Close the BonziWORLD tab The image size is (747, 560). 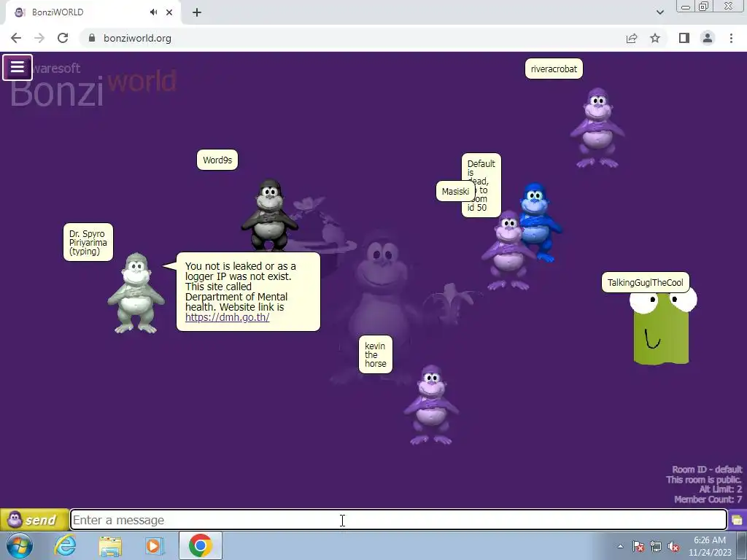point(169,12)
